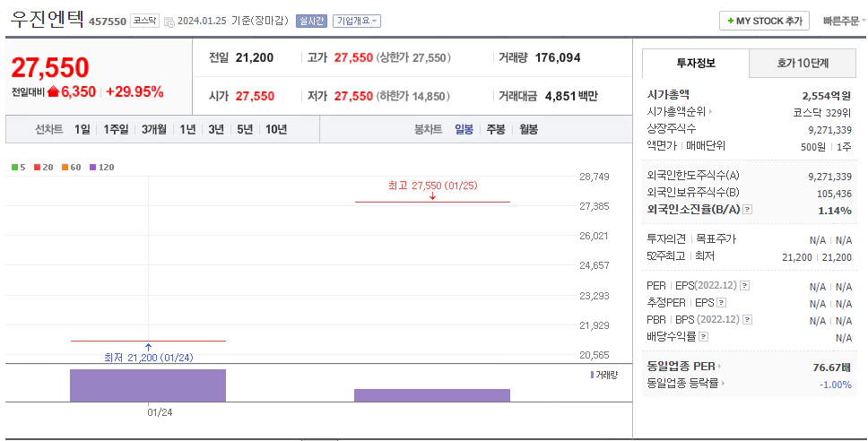Click the 거래량 176,094 value

click(558, 57)
